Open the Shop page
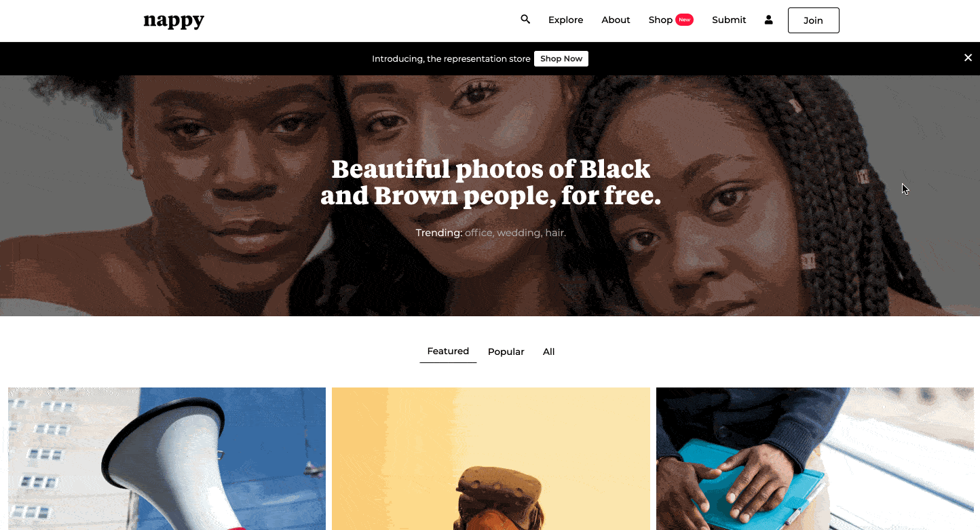 (x=660, y=20)
